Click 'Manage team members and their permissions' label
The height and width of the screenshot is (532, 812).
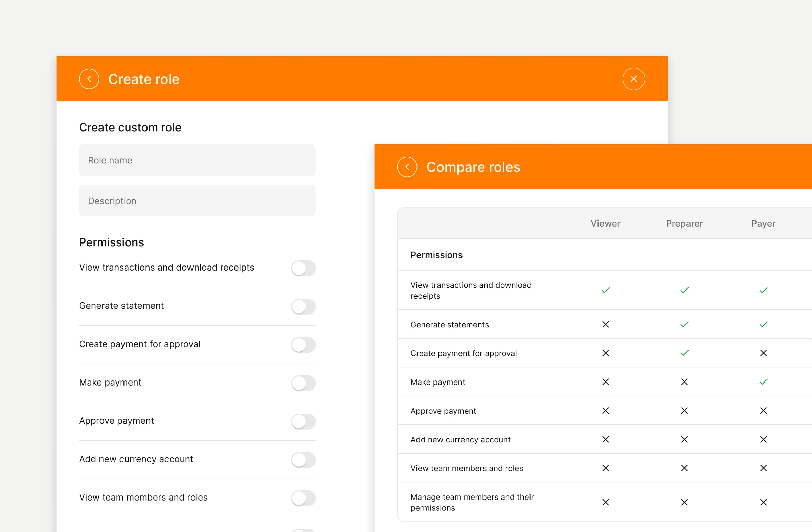(x=472, y=502)
